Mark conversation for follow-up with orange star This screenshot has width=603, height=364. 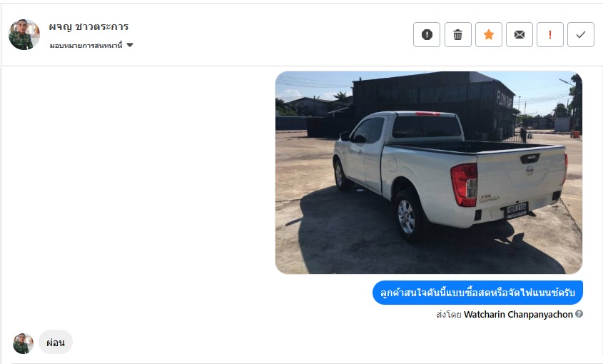coord(488,35)
